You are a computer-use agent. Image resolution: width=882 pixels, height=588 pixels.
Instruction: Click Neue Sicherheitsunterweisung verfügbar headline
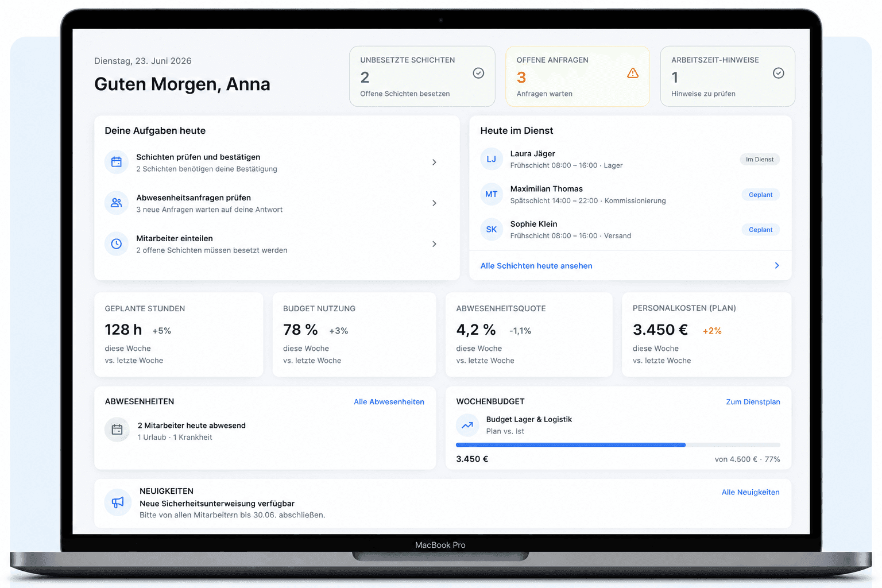click(217, 504)
